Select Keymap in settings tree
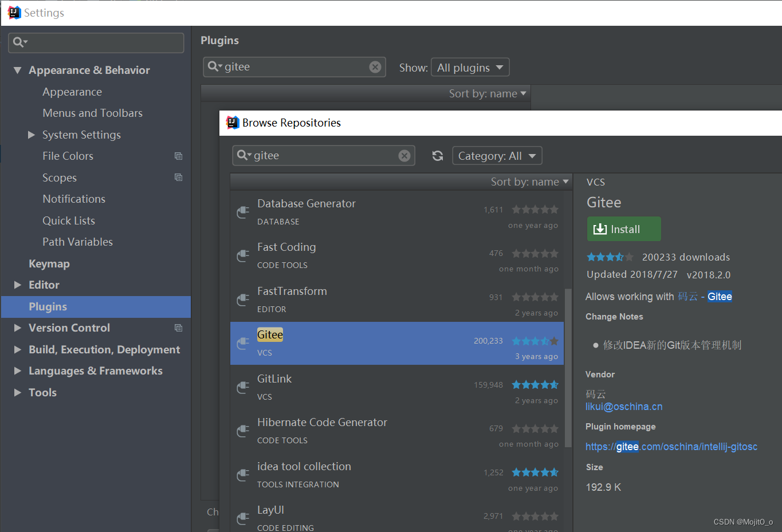782x532 pixels. (x=49, y=263)
